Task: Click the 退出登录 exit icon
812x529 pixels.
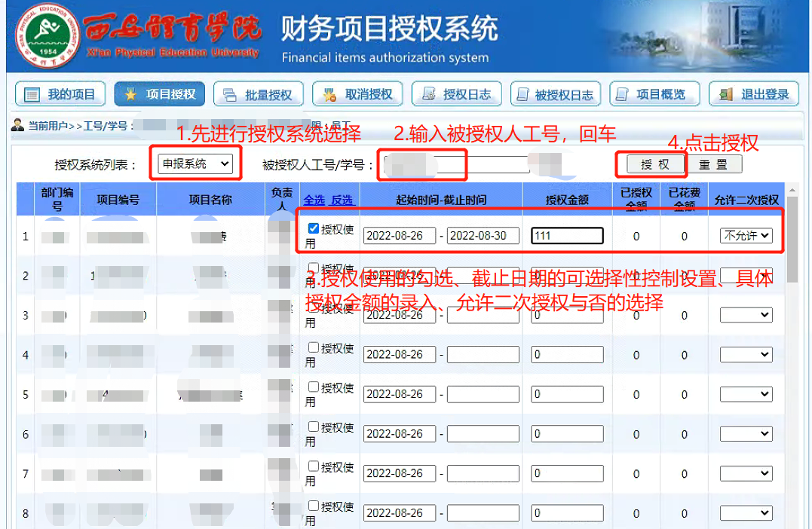Action: [x=726, y=95]
